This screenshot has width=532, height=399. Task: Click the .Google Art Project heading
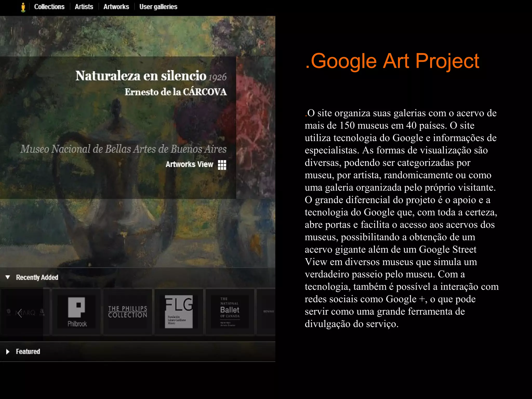pyautogui.click(x=392, y=61)
